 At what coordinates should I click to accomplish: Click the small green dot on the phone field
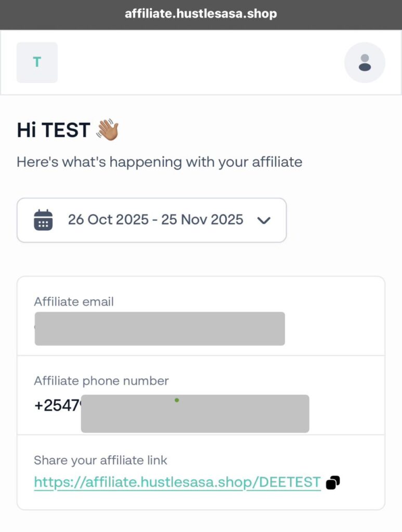point(177,400)
